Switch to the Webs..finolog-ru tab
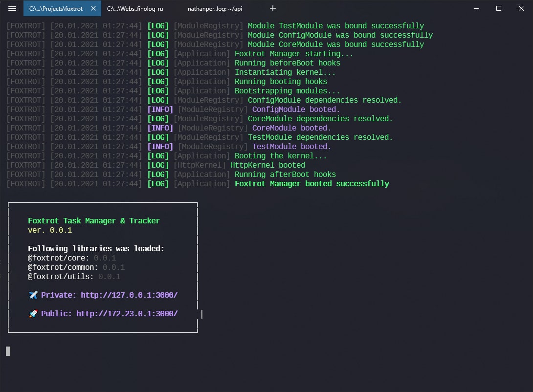Viewport: 533px width, 392px height. 134,8
